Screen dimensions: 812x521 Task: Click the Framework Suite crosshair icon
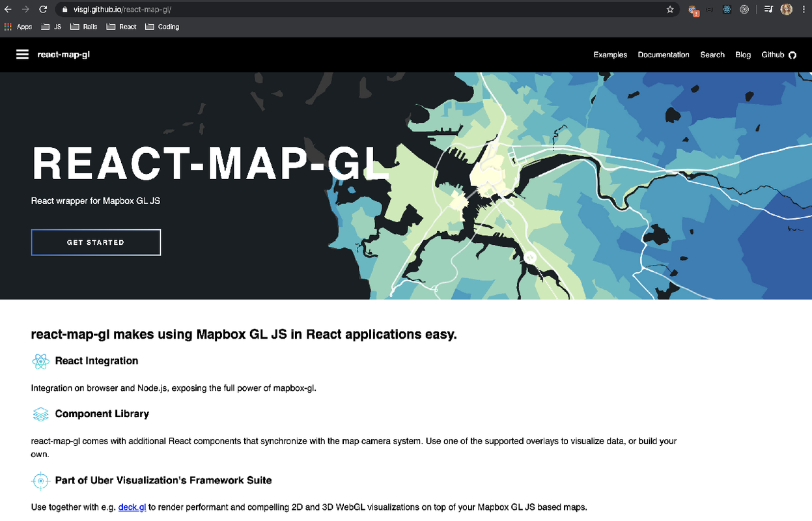tap(40, 481)
